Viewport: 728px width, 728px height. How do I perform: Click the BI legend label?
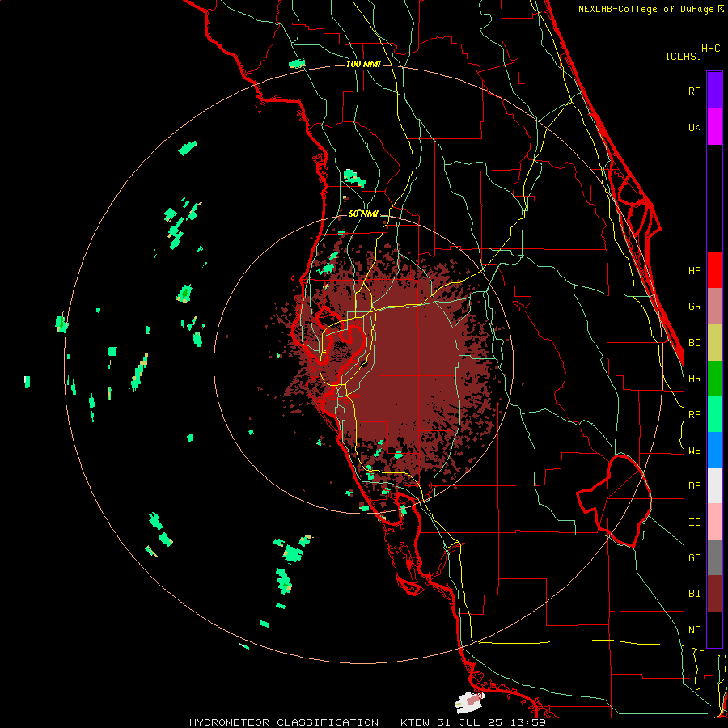[694, 594]
